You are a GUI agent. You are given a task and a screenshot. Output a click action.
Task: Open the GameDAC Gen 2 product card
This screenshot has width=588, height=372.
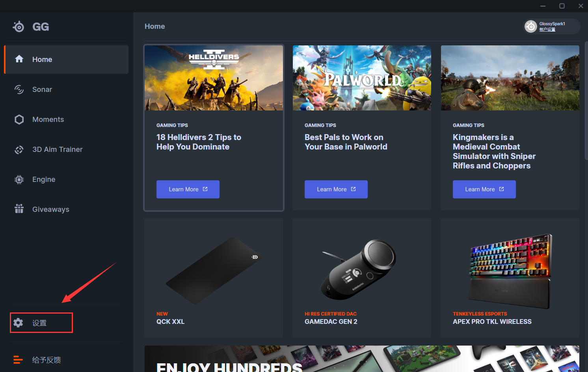[362, 278]
